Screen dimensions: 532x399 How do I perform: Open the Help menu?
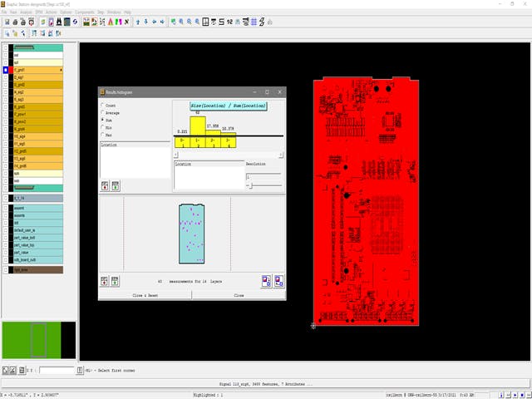click(128, 12)
